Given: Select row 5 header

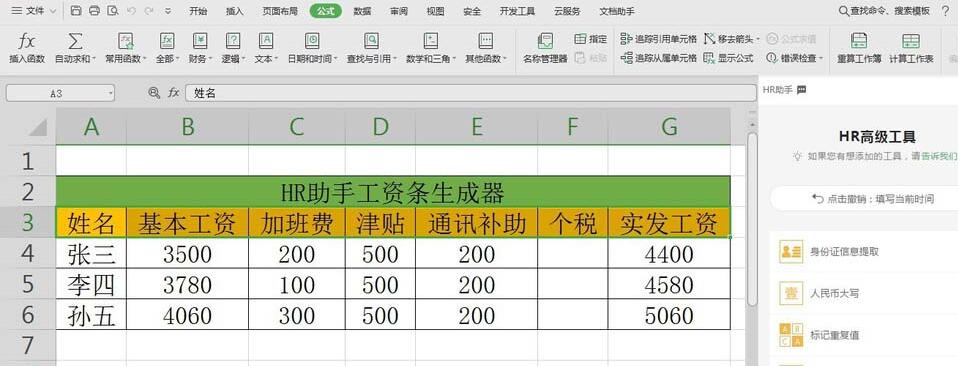Looking at the screenshot, I should coord(27,285).
